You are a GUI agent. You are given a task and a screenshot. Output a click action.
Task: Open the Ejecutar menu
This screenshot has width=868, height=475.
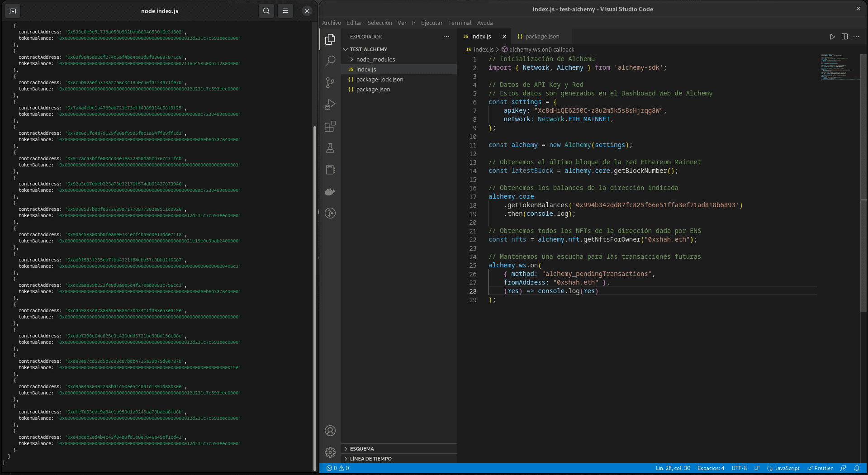(432, 23)
